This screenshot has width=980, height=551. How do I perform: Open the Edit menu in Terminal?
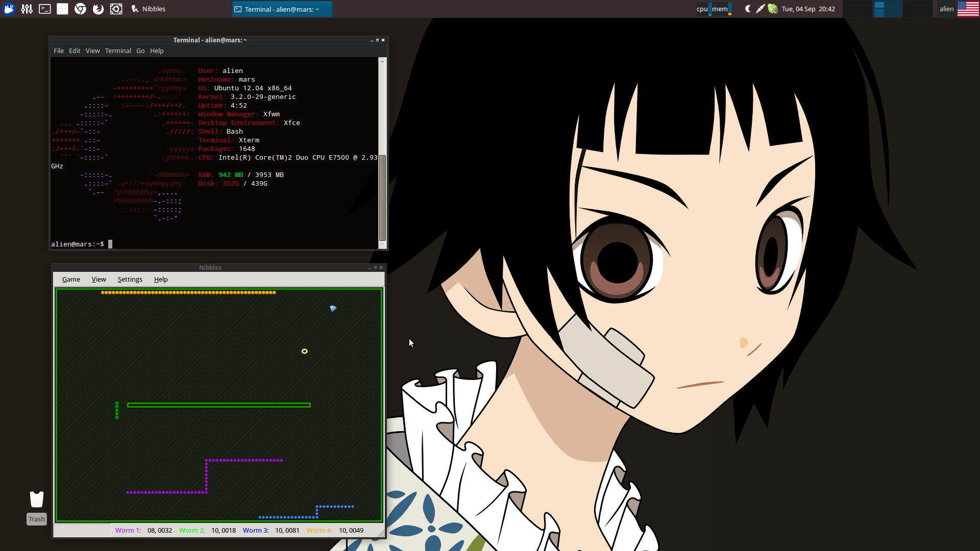(75, 51)
